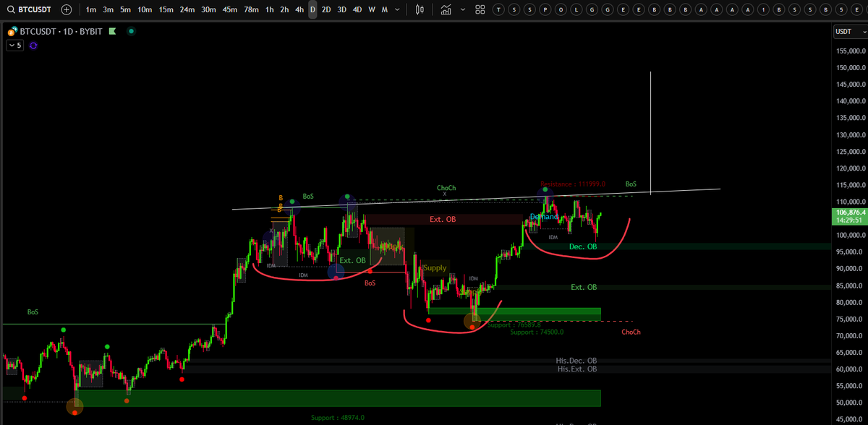Change interval to 4D
Viewport: 868px width, 425px height.
pos(357,9)
